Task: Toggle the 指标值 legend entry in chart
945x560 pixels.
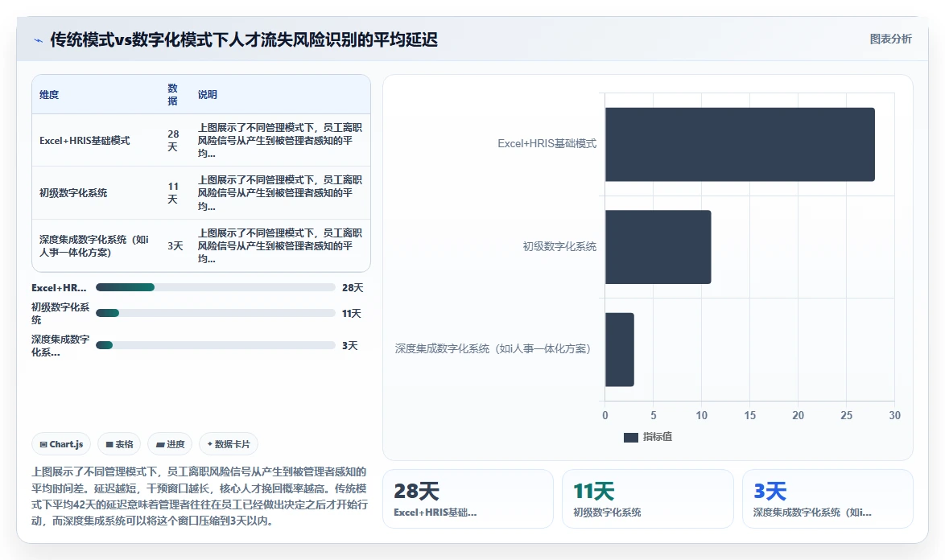Action: [x=648, y=437]
